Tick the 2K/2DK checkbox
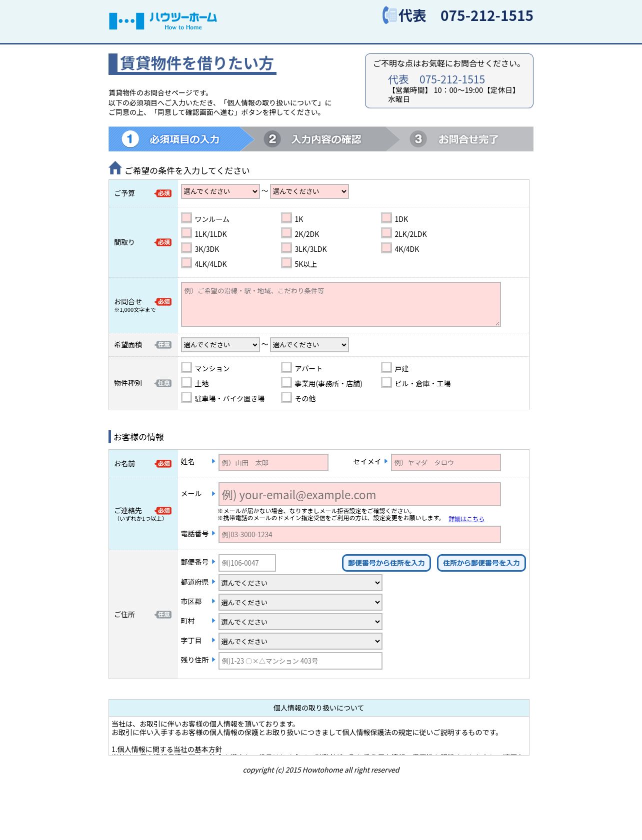This screenshot has width=642, height=840. pos(286,233)
